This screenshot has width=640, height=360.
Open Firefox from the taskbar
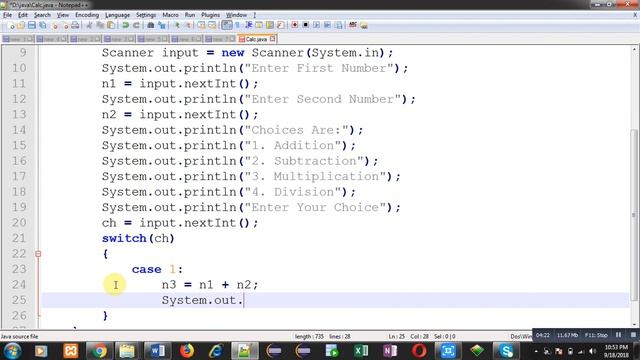pyautogui.click(x=187, y=351)
